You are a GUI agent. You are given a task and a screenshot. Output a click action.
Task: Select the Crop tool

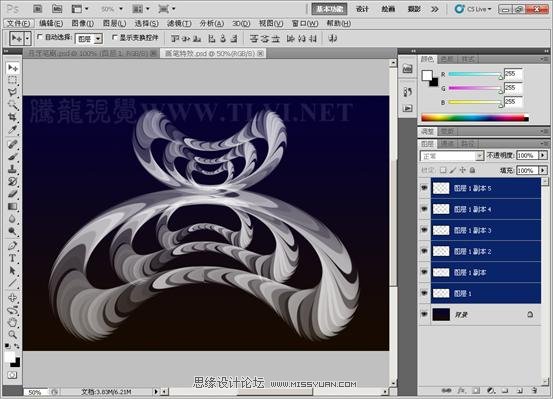[13, 117]
